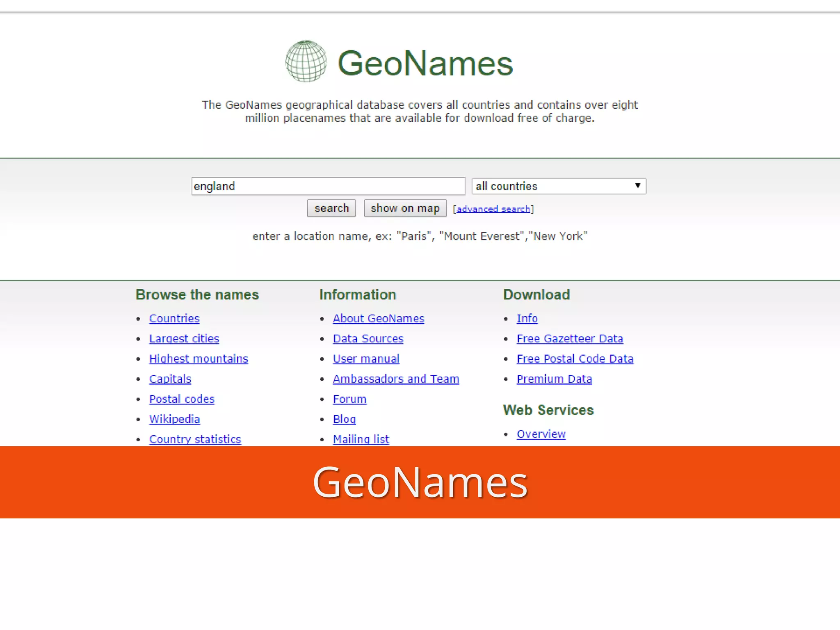Open the Premium Data link

tap(555, 379)
